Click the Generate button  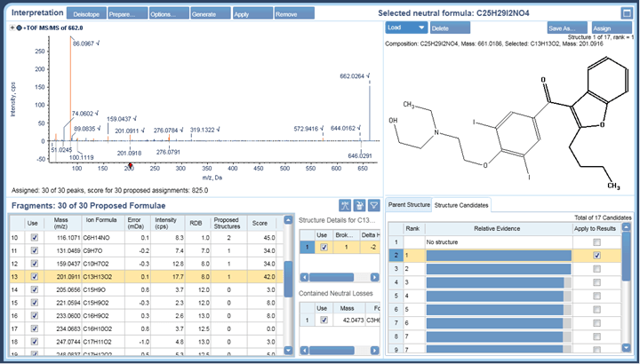211,14
